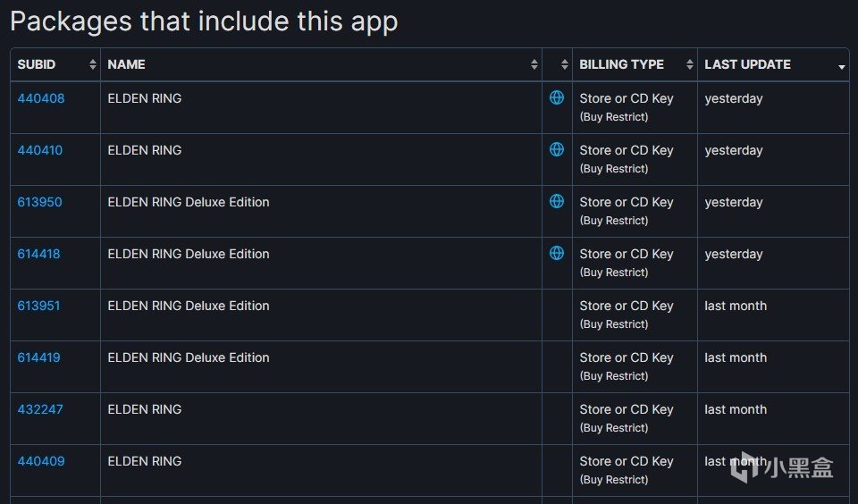
Task: Sort the table by SUBID arrows
Action: 92,64
